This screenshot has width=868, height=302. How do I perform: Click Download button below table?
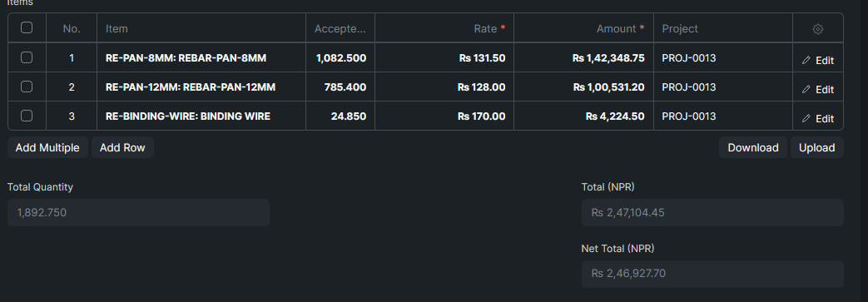753,148
